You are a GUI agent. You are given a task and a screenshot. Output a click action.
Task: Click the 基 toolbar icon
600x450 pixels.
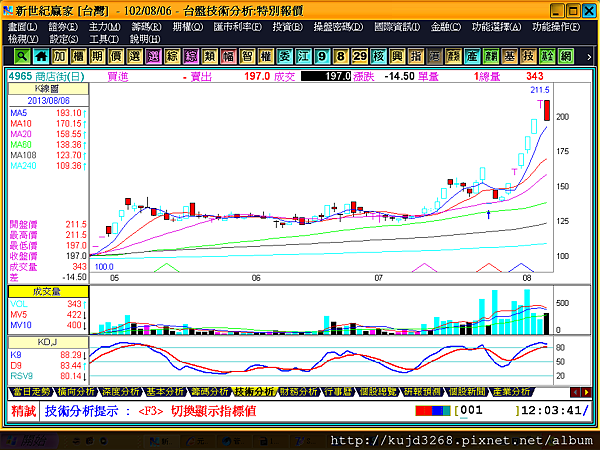pos(509,57)
